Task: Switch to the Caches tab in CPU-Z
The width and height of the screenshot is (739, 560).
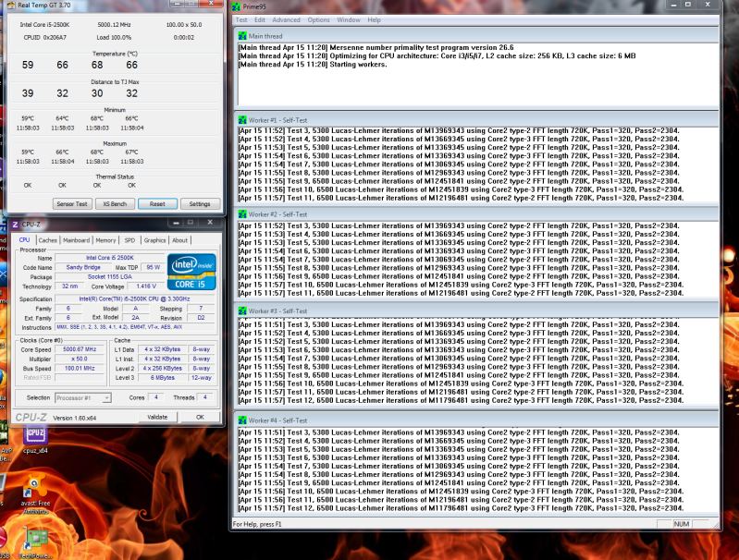Action: point(47,240)
